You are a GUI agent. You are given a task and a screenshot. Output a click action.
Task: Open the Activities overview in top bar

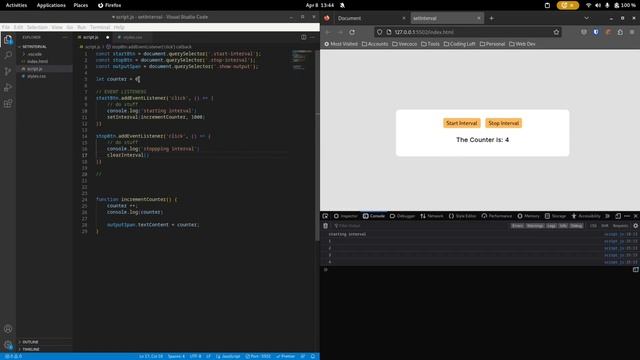[16, 5]
